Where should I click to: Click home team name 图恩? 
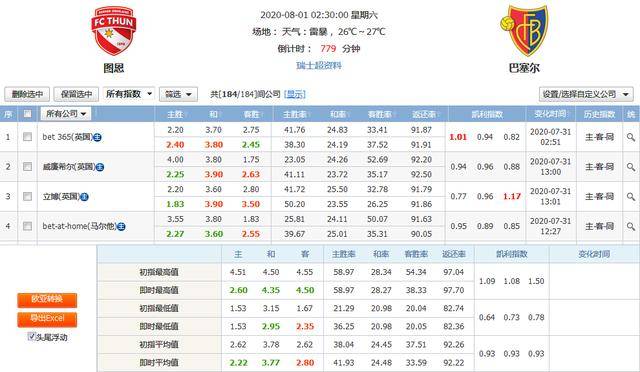click(x=113, y=68)
